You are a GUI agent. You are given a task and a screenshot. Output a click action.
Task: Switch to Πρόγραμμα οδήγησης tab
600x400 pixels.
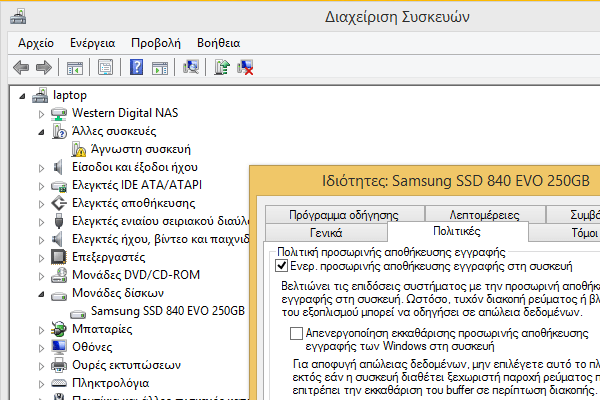[x=344, y=214]
